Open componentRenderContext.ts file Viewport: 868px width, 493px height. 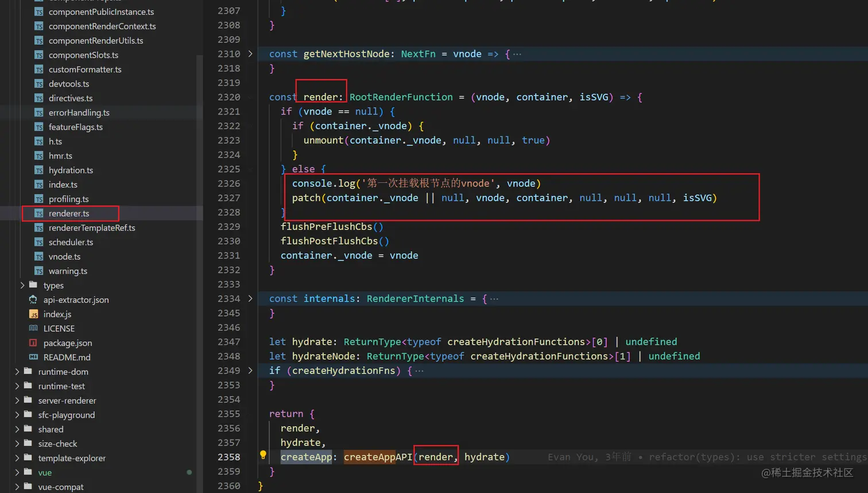click(x=101, y=26)
